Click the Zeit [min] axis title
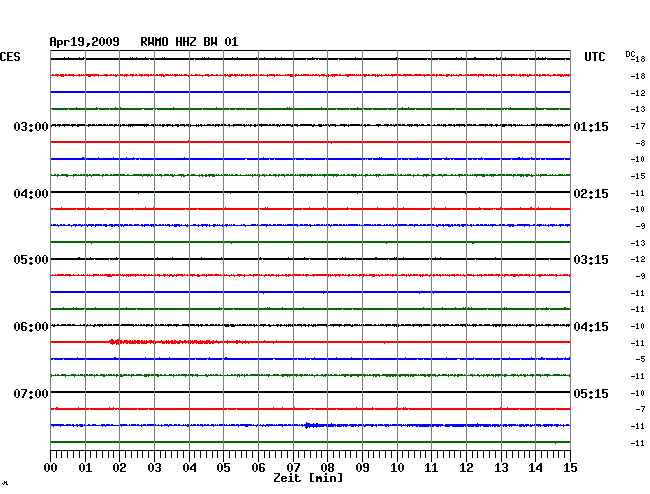Screen dimensions: 650x494 (308, 478)
